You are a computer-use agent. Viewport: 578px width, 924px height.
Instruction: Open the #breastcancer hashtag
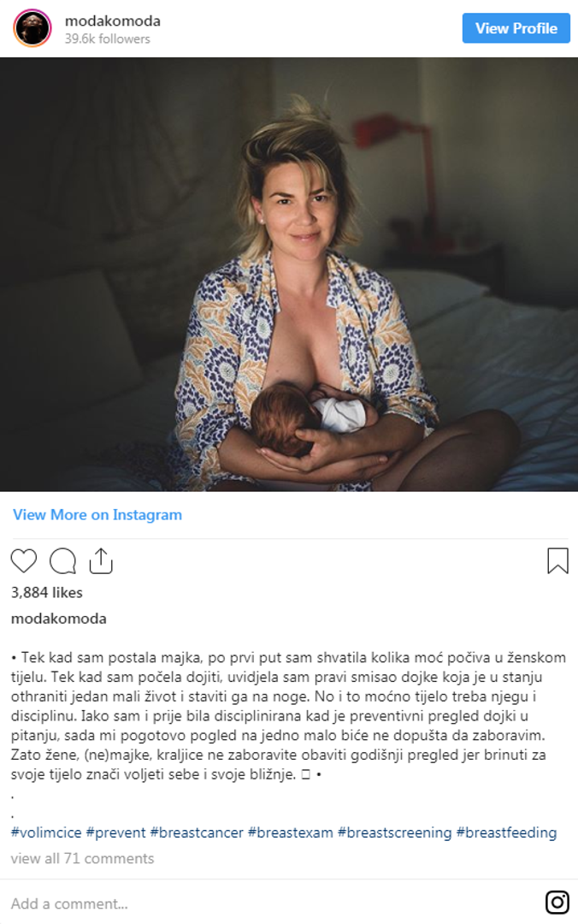[x=197, y=832]
